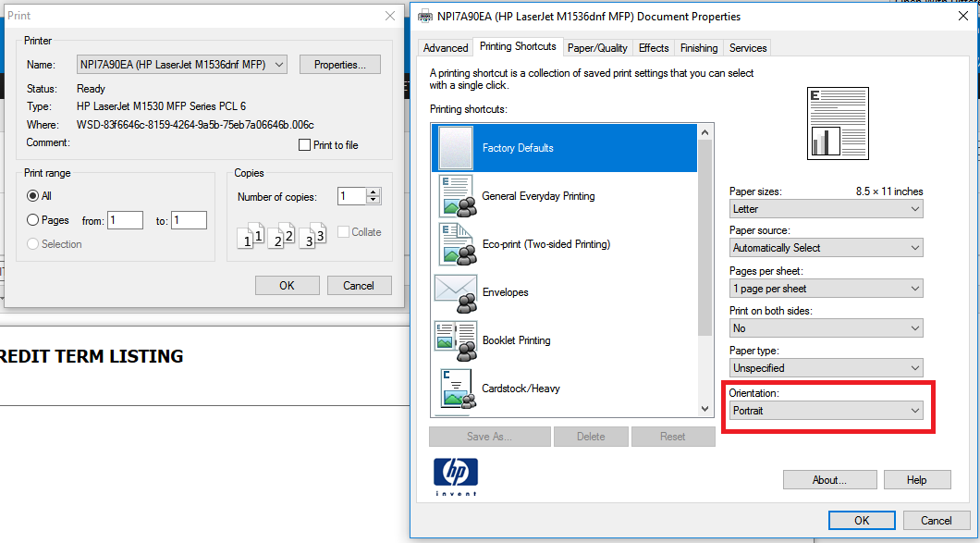Open the Paper source dropdown

[x=827, y=248]
